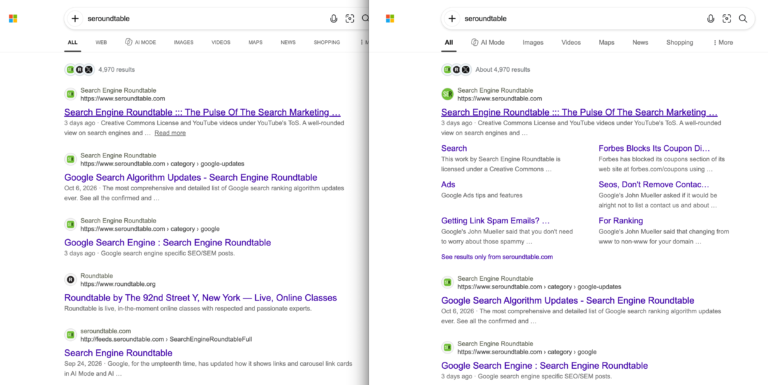Image resolution: width=768 pixels, height=385 pixels.
Task: Select the ALL tab in the left pane
Action: click(72, 43)
